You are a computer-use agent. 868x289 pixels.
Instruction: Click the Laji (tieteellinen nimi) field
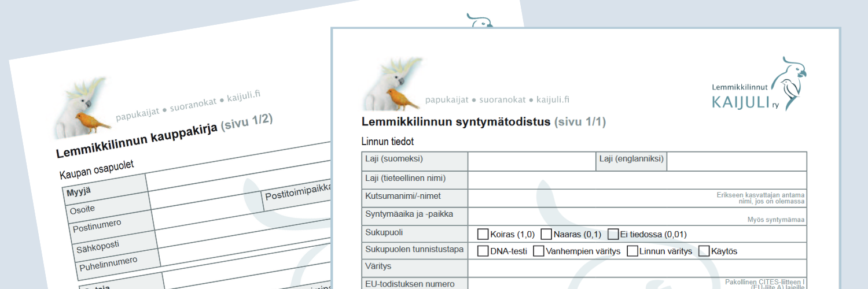pos(637,180)
